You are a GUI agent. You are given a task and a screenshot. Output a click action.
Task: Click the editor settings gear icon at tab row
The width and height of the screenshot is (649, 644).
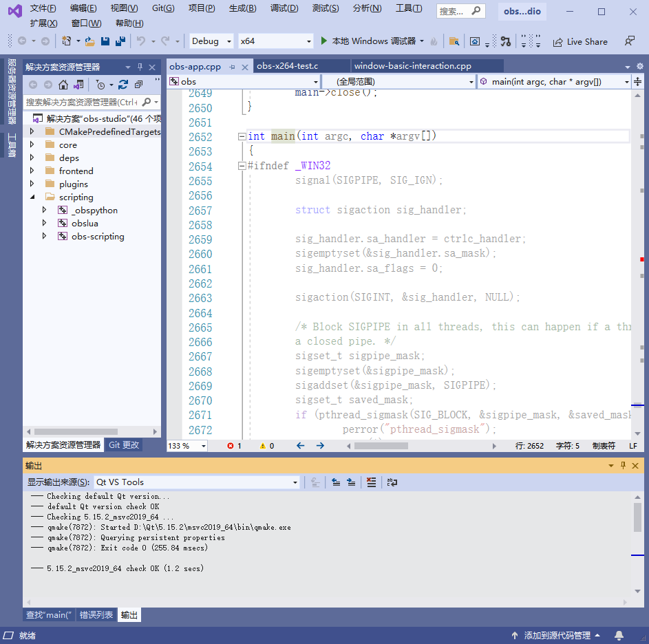640,66
